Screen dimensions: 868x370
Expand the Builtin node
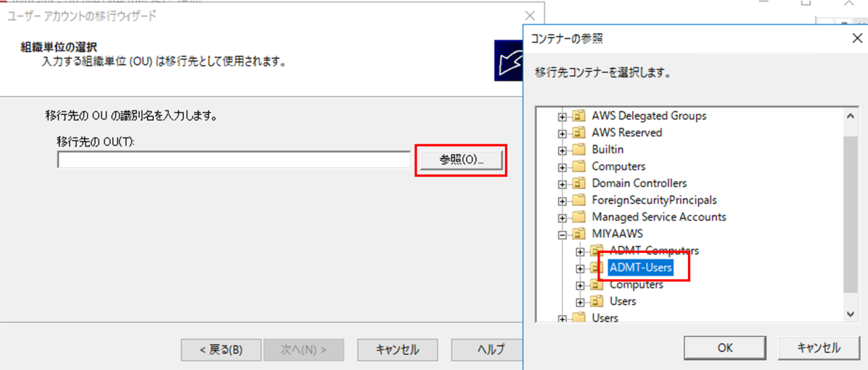(562, 150)
